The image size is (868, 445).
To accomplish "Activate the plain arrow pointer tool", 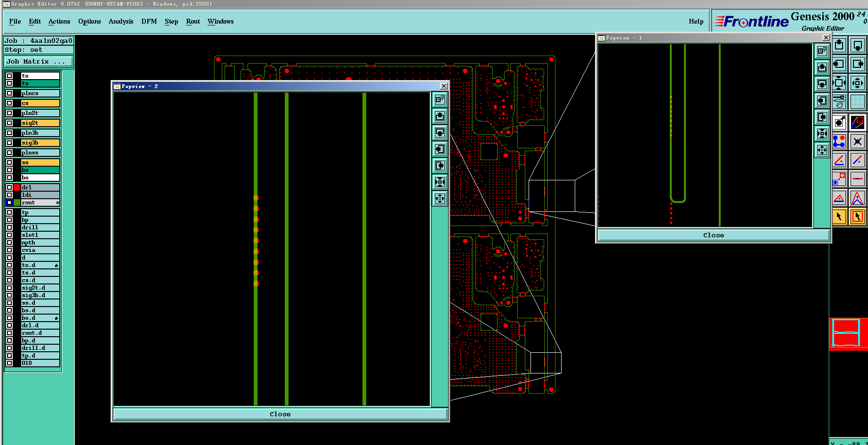I will [839, 217].
